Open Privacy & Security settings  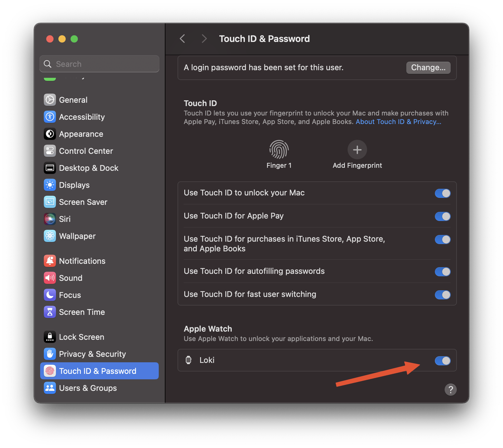92,354
